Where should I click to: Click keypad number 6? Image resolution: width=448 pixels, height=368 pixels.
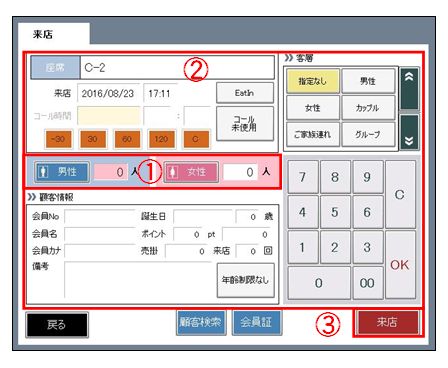[x=367, y=212]
